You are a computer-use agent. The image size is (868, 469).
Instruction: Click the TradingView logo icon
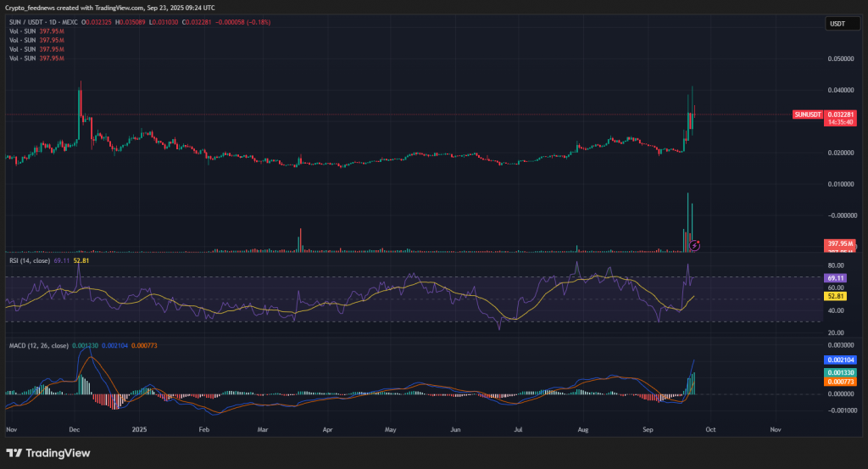tap(14, 453)
